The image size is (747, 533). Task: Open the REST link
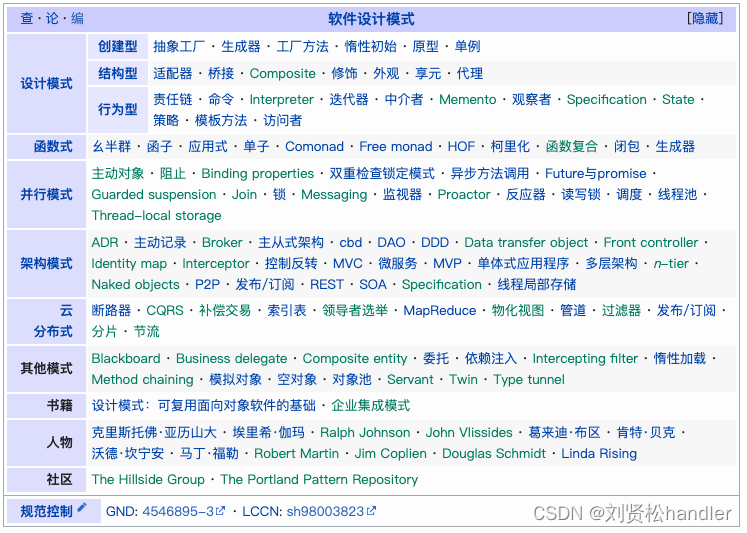coord(327,285)
